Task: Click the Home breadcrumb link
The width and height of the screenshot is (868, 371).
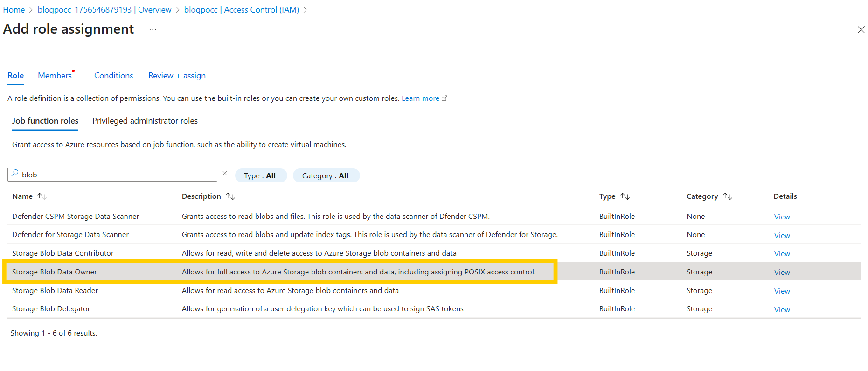Action: point(14,10)
